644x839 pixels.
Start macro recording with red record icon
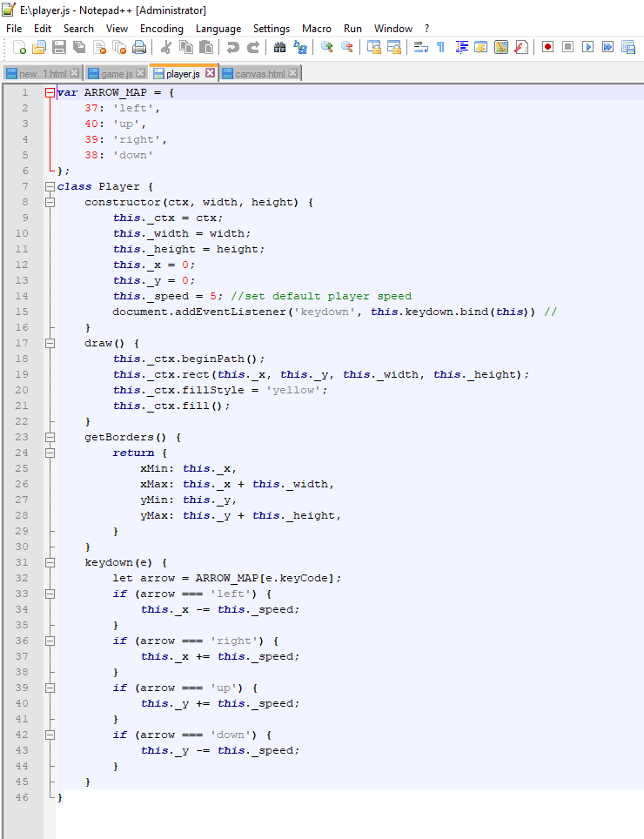[547, 47]
